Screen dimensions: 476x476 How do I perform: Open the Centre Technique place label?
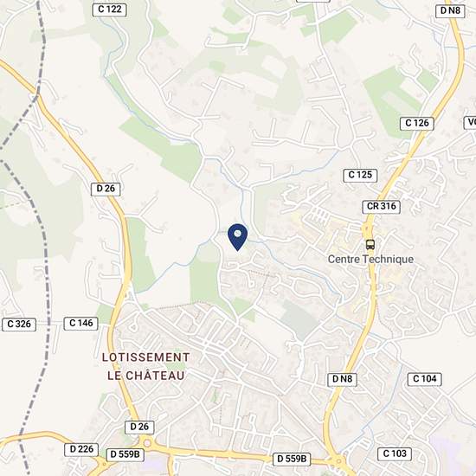coord(370,260)
